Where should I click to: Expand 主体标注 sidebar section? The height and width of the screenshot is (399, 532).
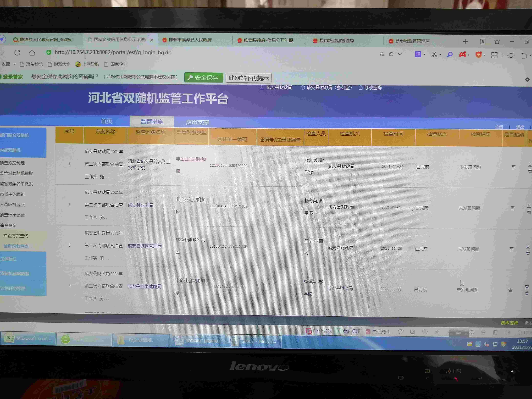point(23,259)
